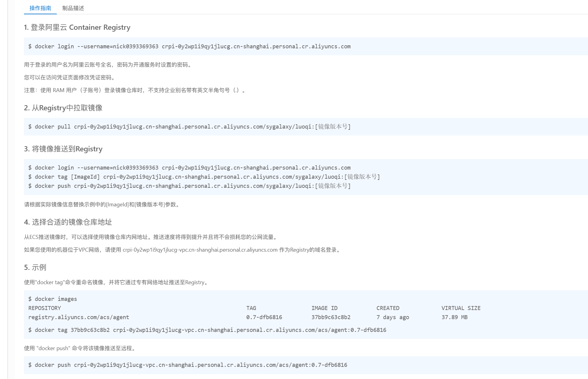Click the docker images command line

point(53,299)
